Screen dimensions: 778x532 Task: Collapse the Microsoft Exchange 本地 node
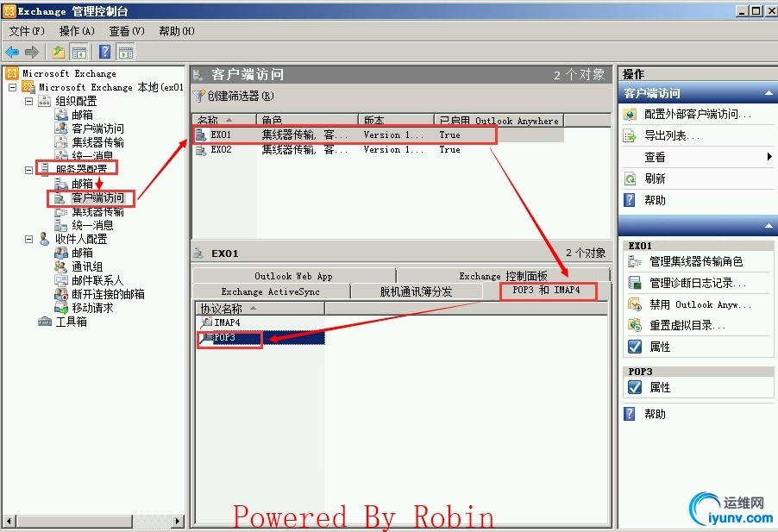(13, 87)
